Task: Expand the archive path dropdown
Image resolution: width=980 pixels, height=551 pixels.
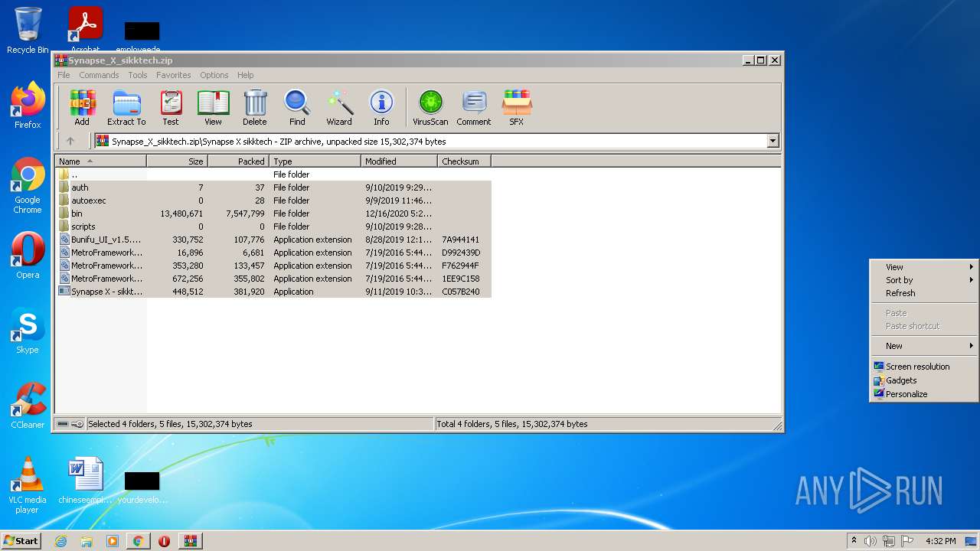Action: pos(773,141)
